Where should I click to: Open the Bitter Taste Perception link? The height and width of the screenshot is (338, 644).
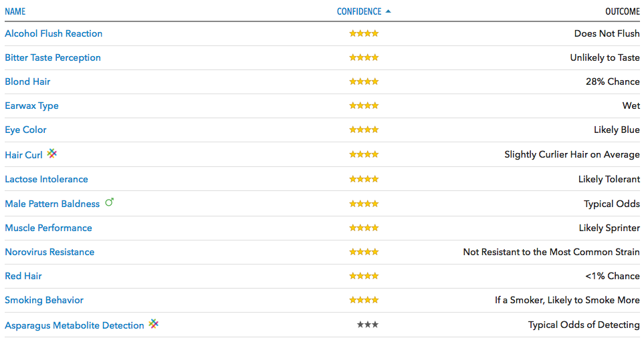coord(53,57)
